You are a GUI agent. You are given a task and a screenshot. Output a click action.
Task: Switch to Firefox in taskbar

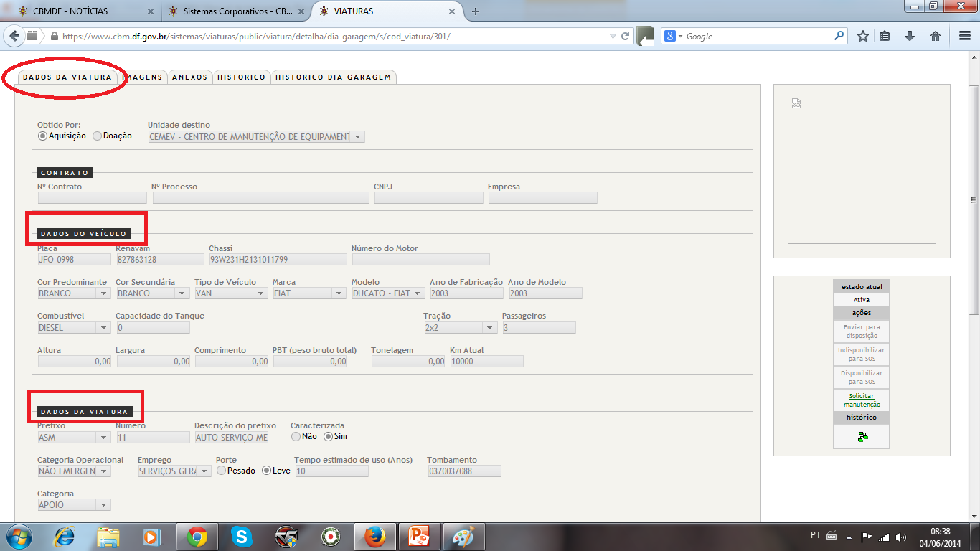click(374, 536)
